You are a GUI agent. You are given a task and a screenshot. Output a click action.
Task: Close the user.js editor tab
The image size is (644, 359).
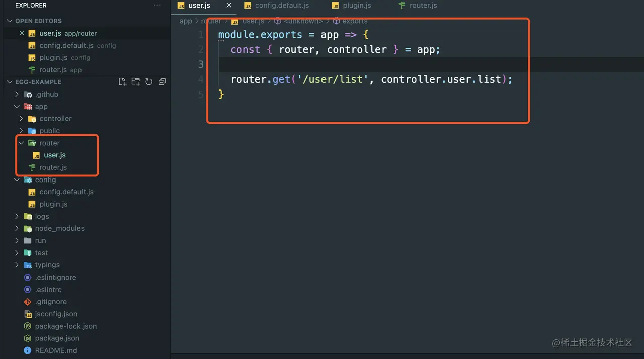point(229,5)
